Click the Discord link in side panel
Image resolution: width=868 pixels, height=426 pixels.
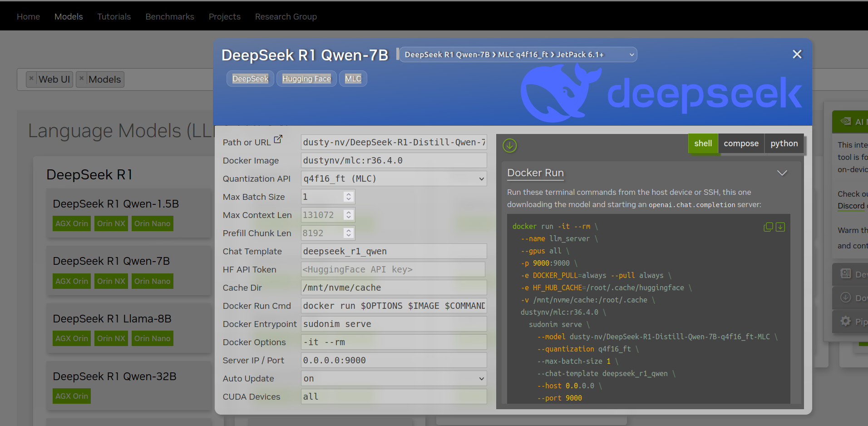[x=851, y=206]
